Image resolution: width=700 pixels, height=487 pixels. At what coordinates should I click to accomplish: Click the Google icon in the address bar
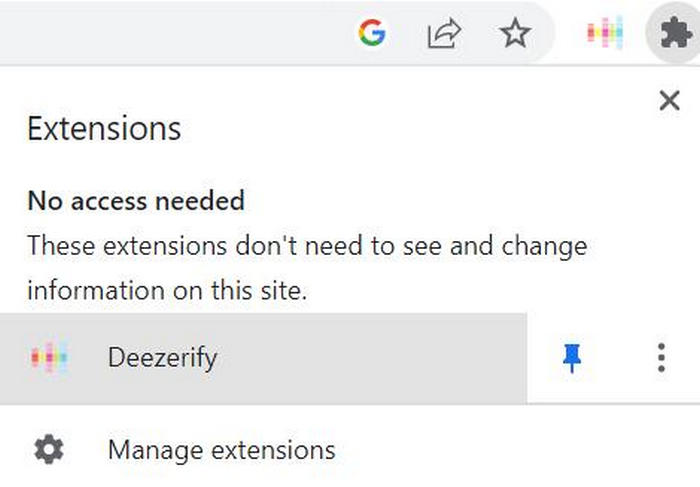[372, 33]
